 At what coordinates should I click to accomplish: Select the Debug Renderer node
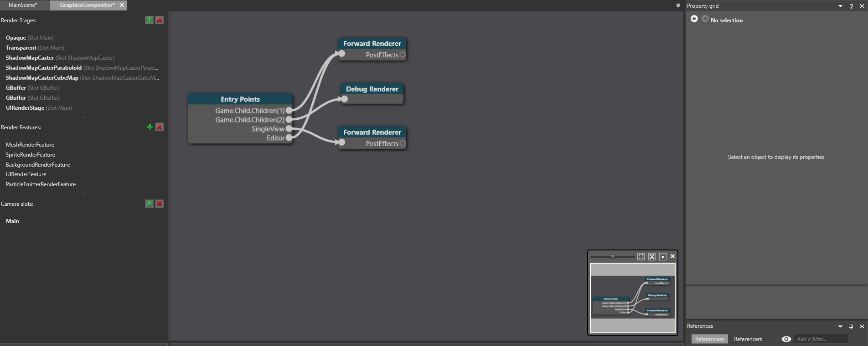click(x=372, y=89)
